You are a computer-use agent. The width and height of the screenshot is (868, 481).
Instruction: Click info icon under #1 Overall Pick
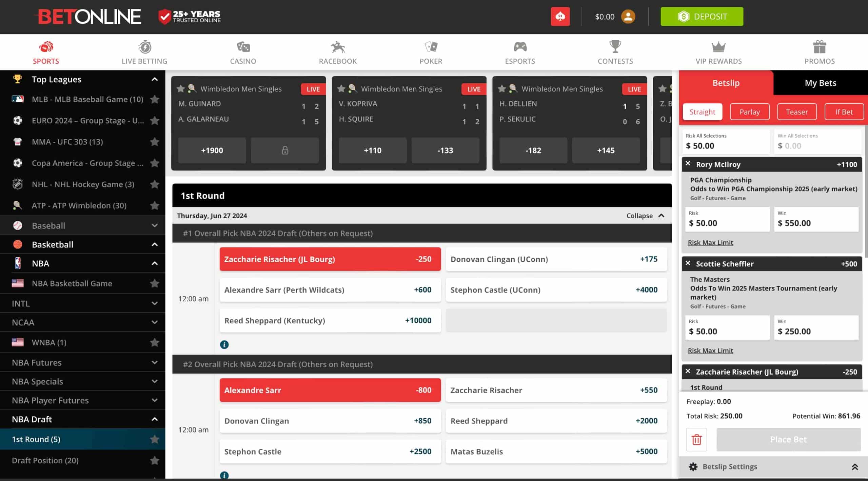click(x=224, y=344)
